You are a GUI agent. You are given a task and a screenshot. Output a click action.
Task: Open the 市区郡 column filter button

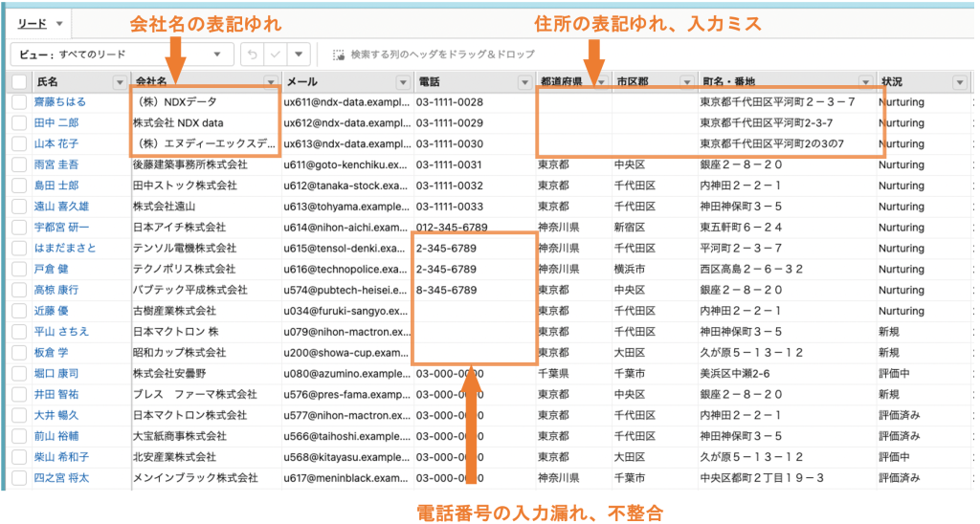pos(686,82)
